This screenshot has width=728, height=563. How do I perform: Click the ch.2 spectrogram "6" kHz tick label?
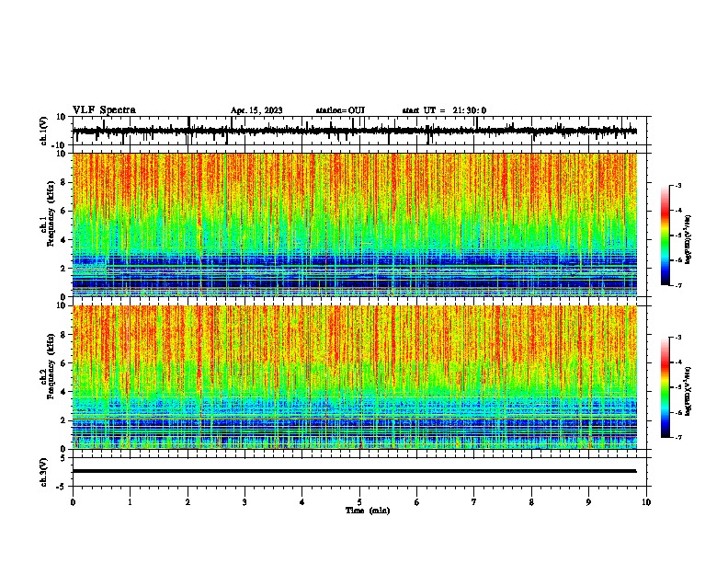point(63,363)
